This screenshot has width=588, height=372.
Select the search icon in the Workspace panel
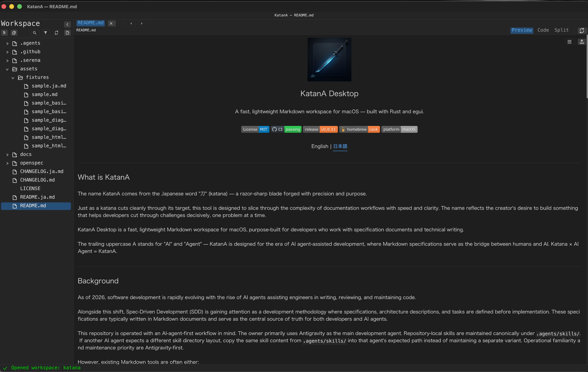(x=35, y=33)
